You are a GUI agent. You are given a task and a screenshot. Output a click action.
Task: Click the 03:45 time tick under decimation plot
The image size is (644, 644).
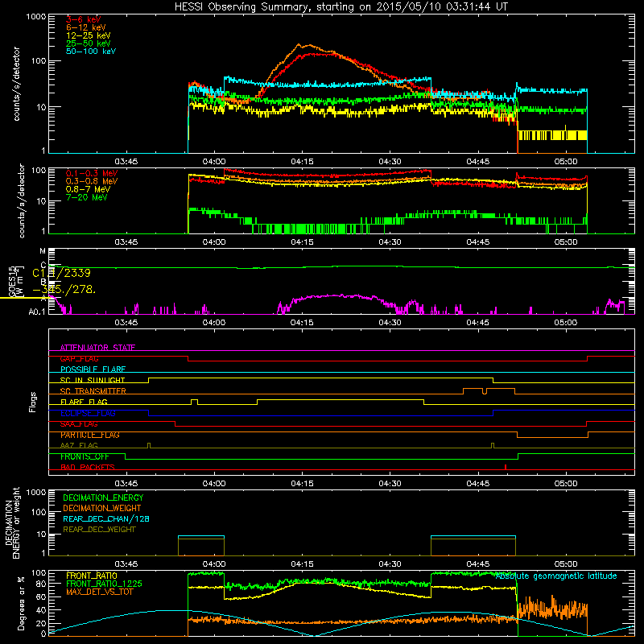click(x=126, y=564)
